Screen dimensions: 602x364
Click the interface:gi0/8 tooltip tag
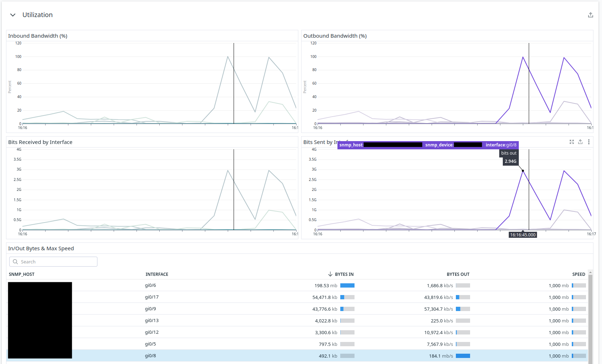pos(501,145)
